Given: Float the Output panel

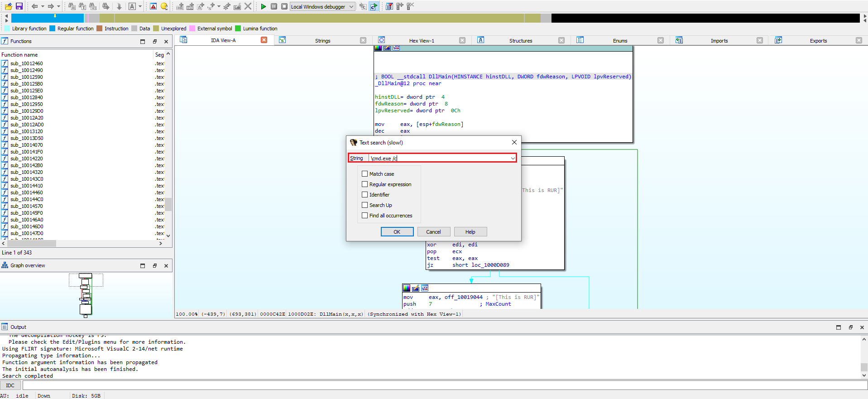Looking at the screenshot, I should pyautogui.click(x=850, y=327).
